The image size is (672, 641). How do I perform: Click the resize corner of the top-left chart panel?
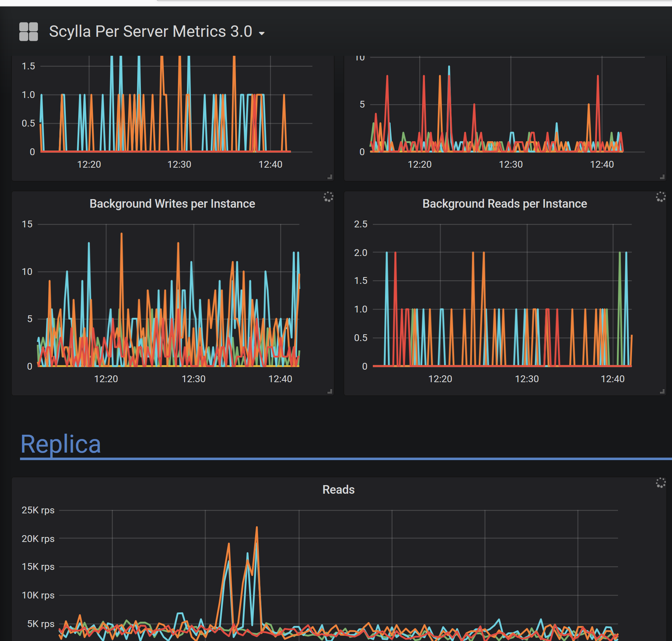[329, 177]
